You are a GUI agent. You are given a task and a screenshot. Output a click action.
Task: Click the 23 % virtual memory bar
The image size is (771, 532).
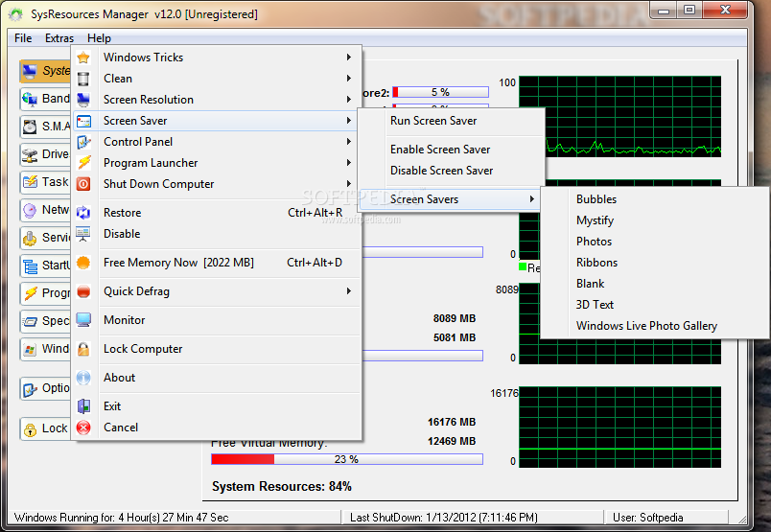tap(347, 459)
